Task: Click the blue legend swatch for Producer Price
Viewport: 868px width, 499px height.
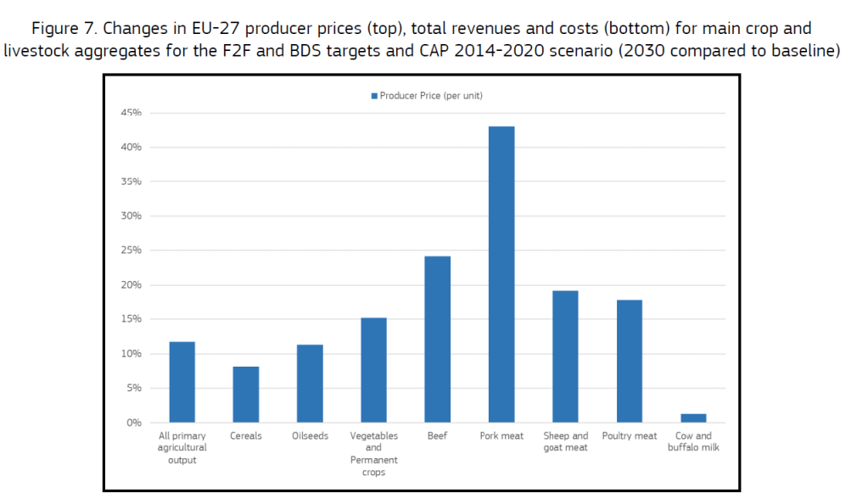Action: tap(374, 96)
